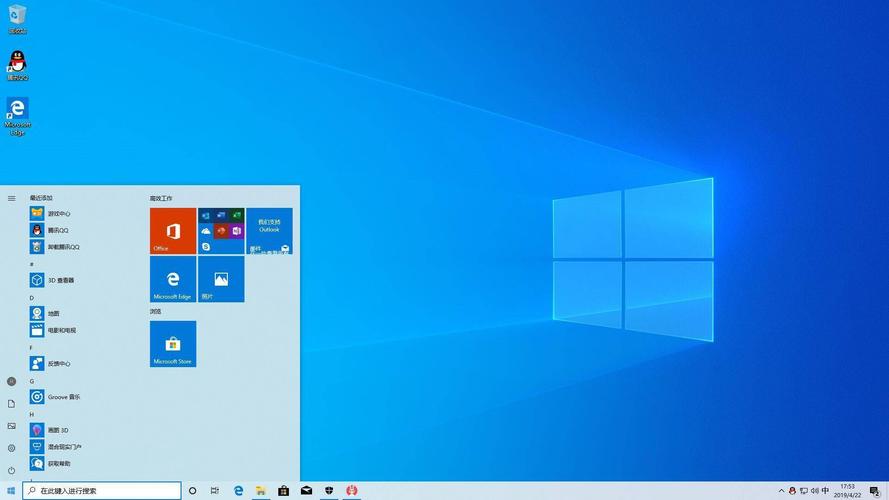Open the power icon in Start sidebar
The image size is (889, 500).
12,470
